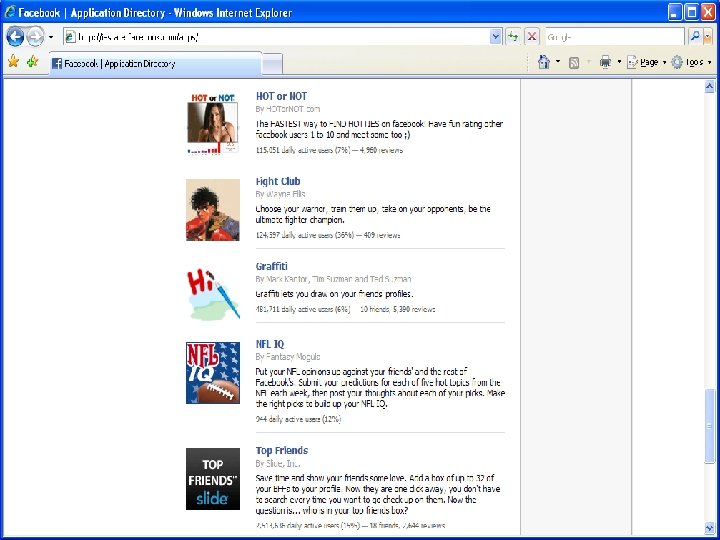Image resolution: width=720 pixels, height=540 pixels.
Task: Click the Add to Favorites icon
Action: pyautogui.click(x=32, y=61)
